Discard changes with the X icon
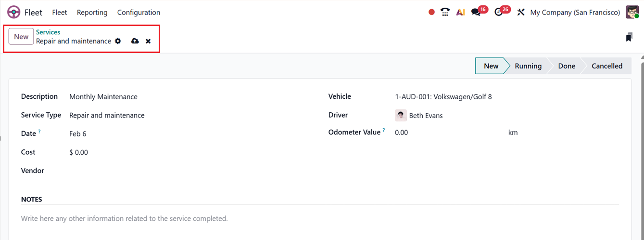Viewport: 644px width, 240px height. pos(148,41)
